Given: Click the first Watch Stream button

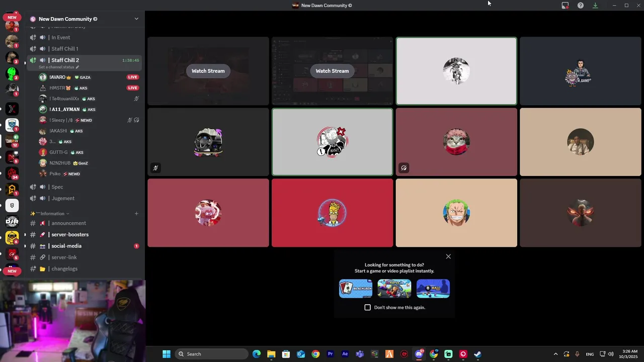Looking at the screenshot, I should [208, 71].
